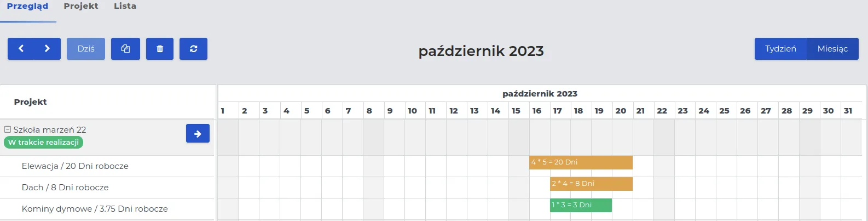Select the orange Elewacja 4*5=20 Dni bar
868x221 pixels.
(x=581, y=162)
